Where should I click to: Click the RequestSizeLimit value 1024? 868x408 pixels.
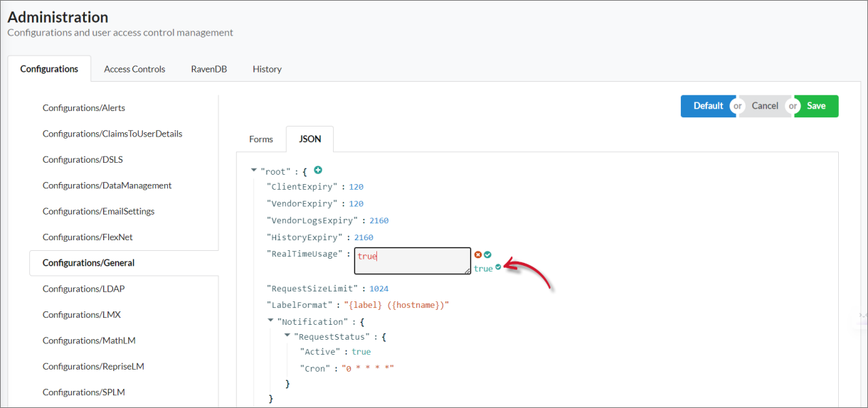click(379, 289)
